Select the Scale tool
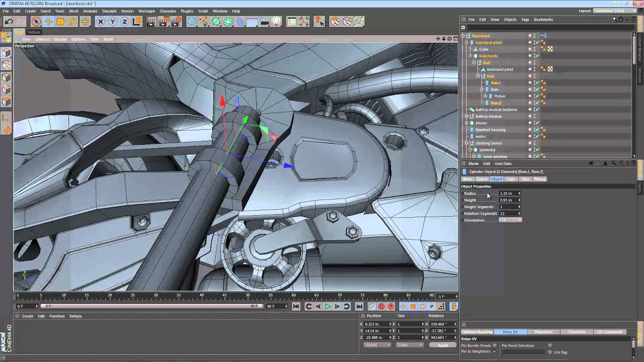This screenshot has height=362, width=644. pyautogui.click(x=60, y=22)
